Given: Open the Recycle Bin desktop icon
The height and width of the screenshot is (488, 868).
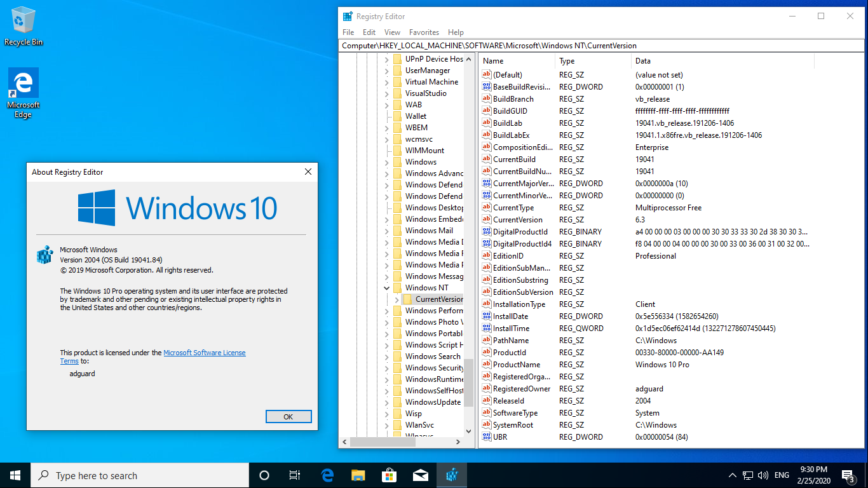Looking at the screenshot, I should [24, 27].
